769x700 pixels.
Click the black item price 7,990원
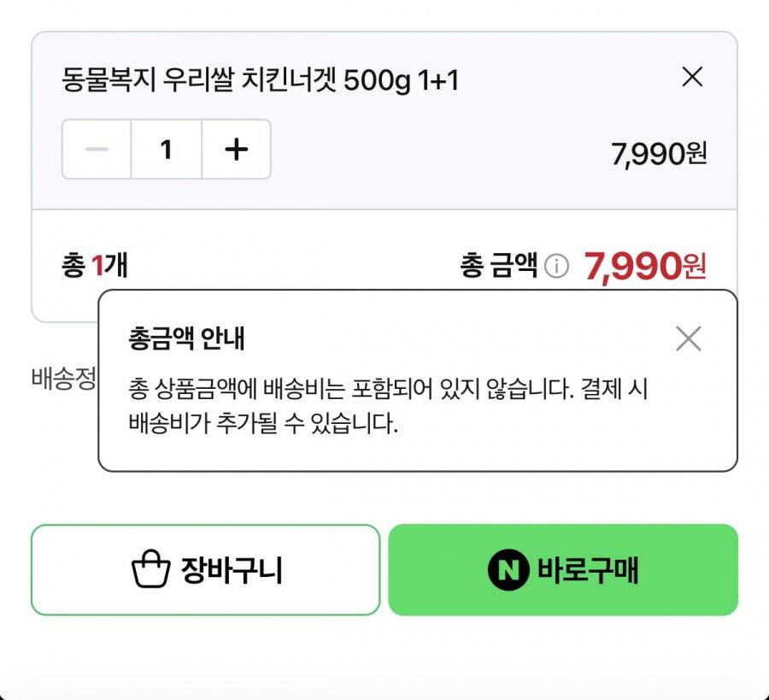point(659,154)
